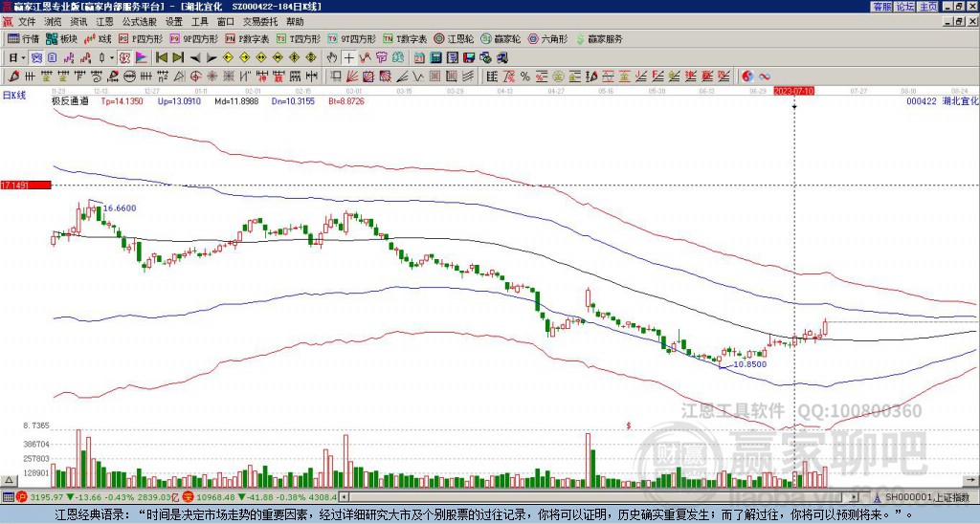Jump to first bar arrow icon
Image resolution: width=980 pixels, height=524 pixels.
[x=161, y=58]
